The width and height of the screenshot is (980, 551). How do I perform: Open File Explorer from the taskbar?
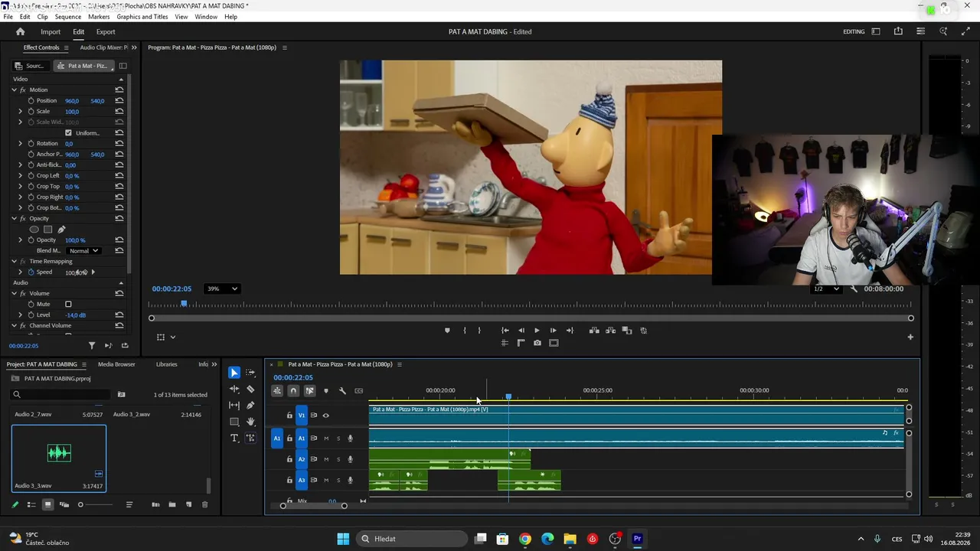[570, 539]
